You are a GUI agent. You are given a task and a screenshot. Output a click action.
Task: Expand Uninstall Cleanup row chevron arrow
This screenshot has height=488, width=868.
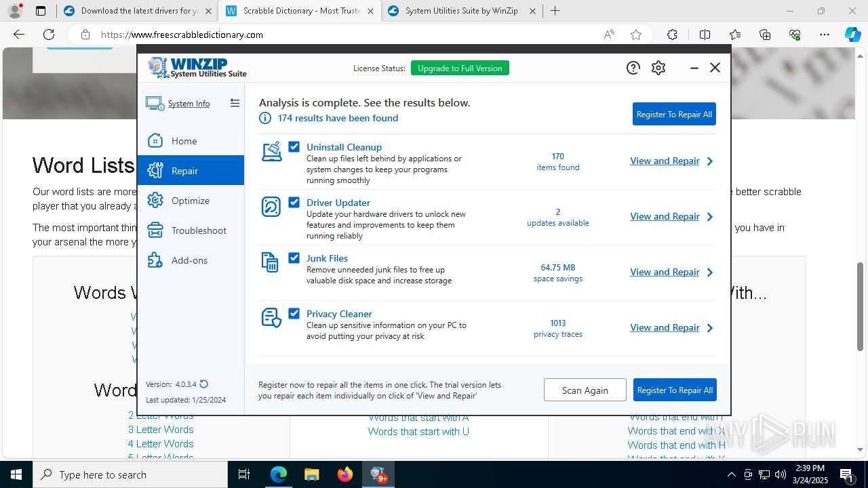[710, 161]
